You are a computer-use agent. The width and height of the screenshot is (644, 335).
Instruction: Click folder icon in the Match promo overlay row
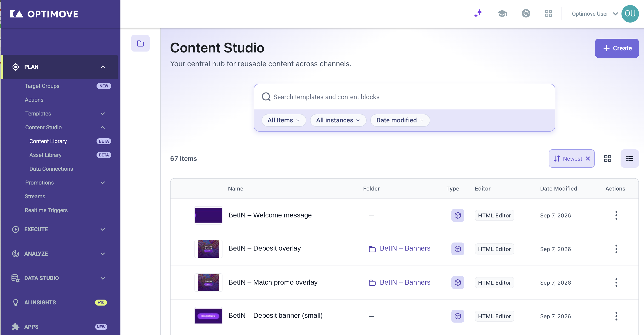click(372, 283)
